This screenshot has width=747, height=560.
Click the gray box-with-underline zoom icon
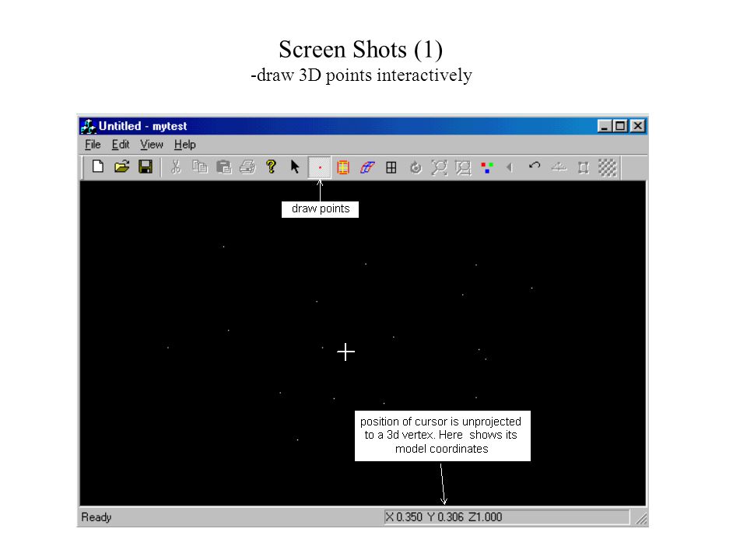[463, 168]
